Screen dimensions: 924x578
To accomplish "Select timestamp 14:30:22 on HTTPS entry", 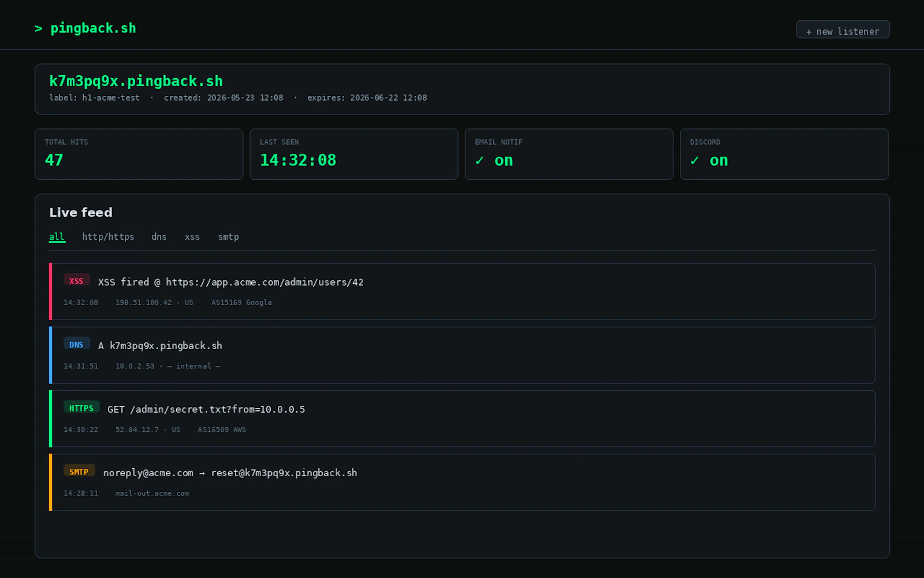I will [81, 430].
